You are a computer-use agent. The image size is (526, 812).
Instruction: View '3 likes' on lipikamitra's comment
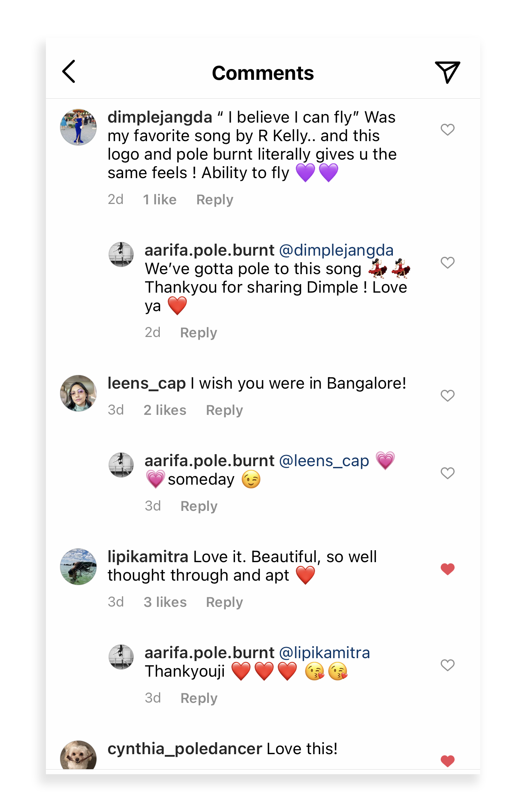[165, 602]
